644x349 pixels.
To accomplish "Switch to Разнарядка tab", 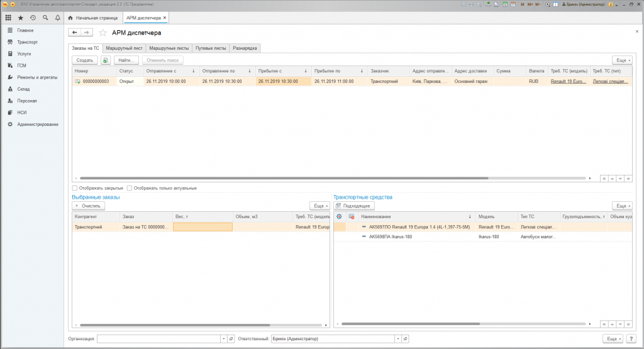I will 245,48.
